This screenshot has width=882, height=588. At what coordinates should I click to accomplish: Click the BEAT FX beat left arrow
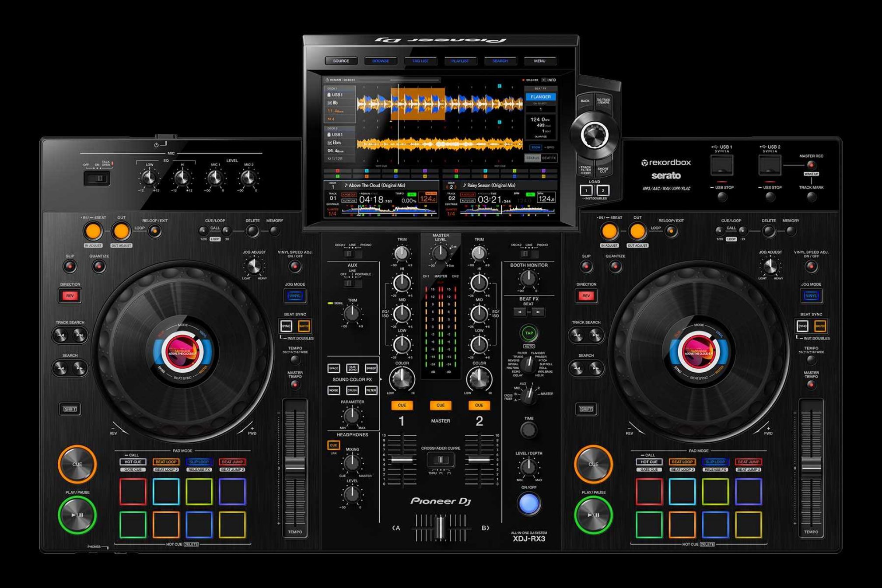[519, 312]
